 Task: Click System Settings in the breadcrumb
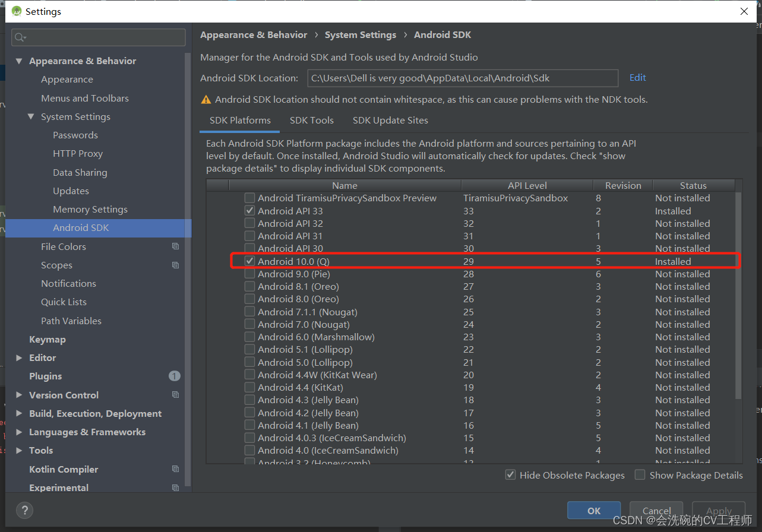click(x=361, y=35)
